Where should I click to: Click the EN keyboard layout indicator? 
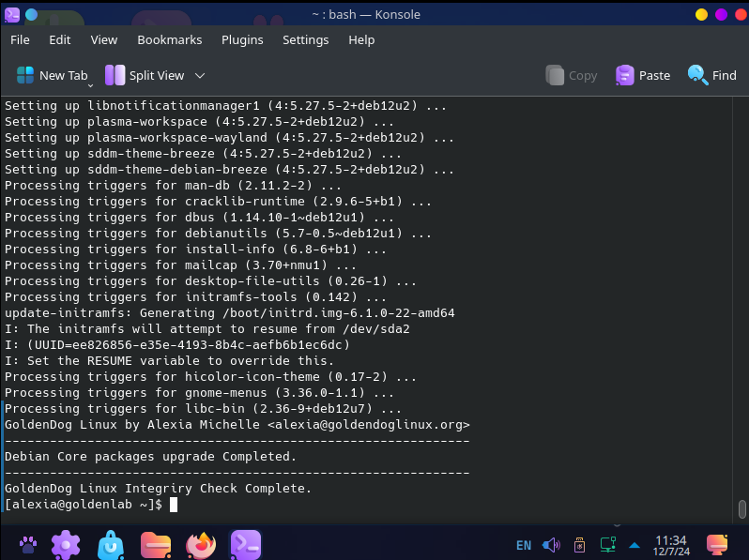point(524,545)
